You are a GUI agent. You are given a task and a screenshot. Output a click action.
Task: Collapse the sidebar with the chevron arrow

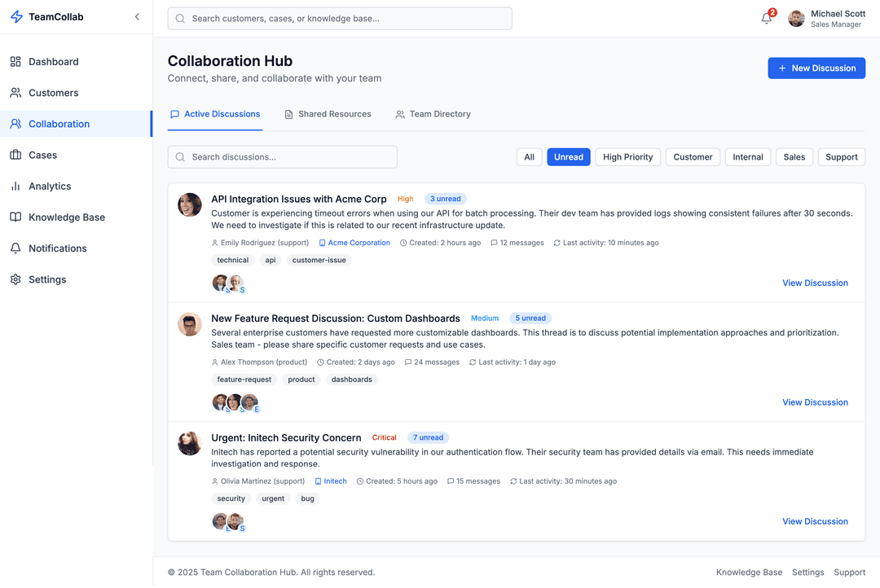click(137, 17)
